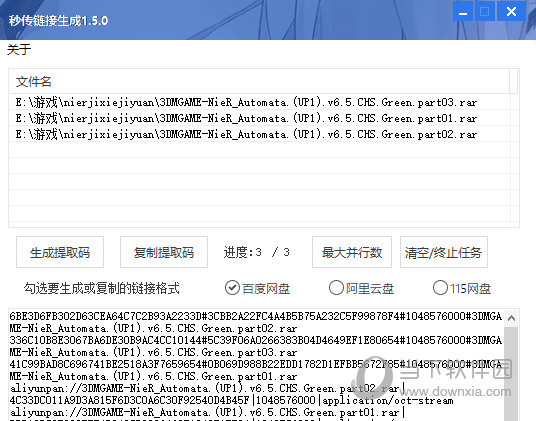The width and height of the screenshot is (536, 421).
Task: Click the output text box scrollbar track
Action: point(511,374)
